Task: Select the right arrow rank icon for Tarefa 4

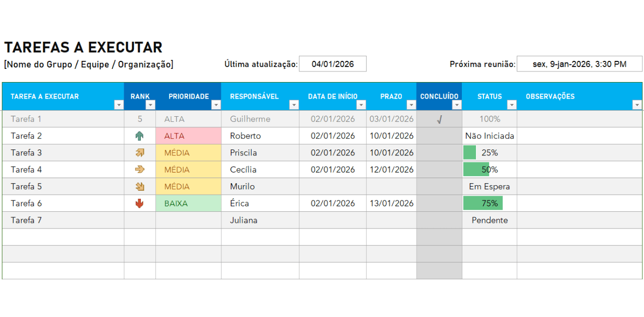Action: 139,170
